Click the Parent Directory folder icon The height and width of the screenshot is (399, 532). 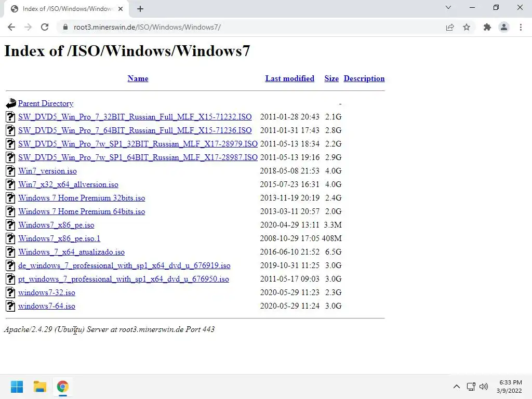[11, 103]
